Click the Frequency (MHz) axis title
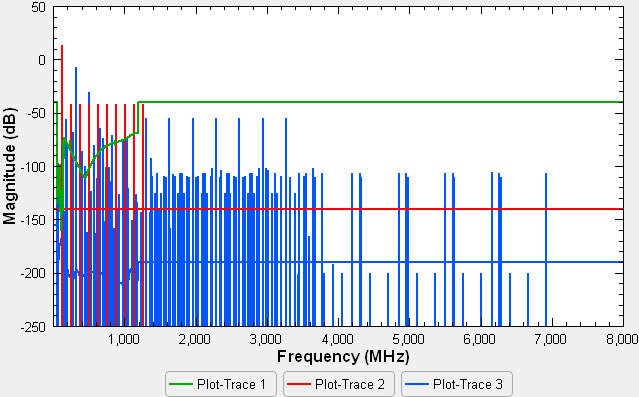This screenshot has height=397, width=639. [343, 357]
